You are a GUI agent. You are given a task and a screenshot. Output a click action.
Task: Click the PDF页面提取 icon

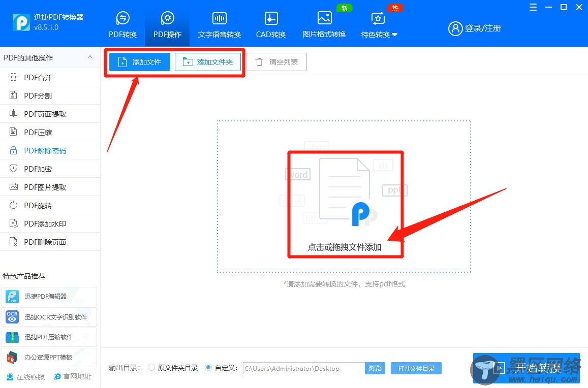pyautogui.click(x=14, y=114)
